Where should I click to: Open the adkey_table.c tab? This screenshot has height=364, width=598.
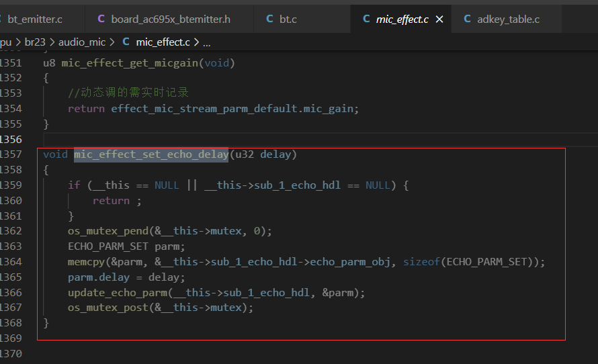click(506, 19)
